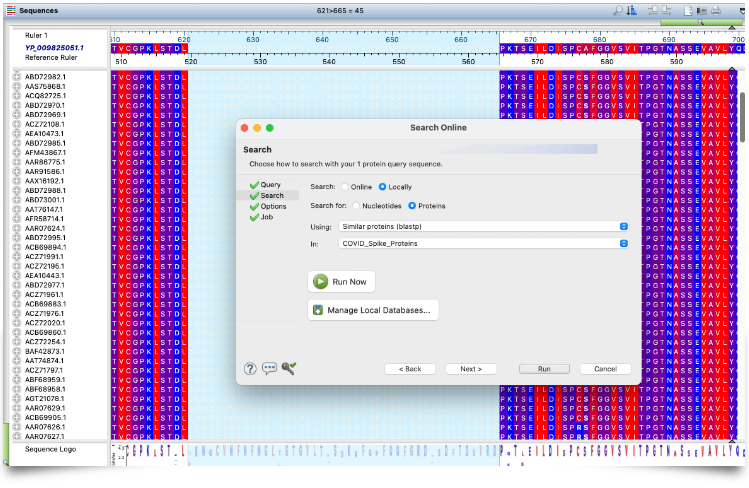Click the key icon with green checkmark
The image size is (749, 488).
tap(288, 368)
